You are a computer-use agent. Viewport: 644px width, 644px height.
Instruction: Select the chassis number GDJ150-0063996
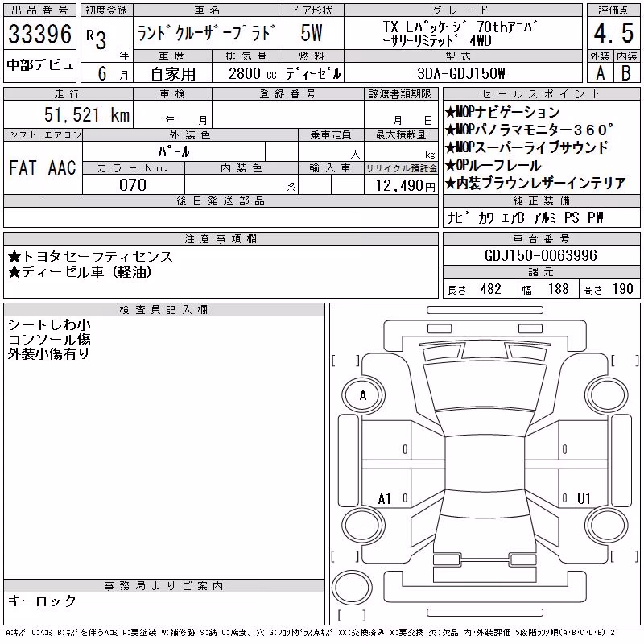[x=541, y=255]
